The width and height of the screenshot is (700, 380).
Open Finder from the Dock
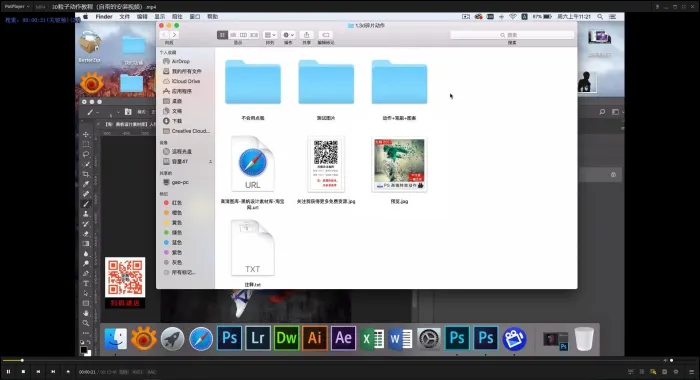[x=116, y=339]
